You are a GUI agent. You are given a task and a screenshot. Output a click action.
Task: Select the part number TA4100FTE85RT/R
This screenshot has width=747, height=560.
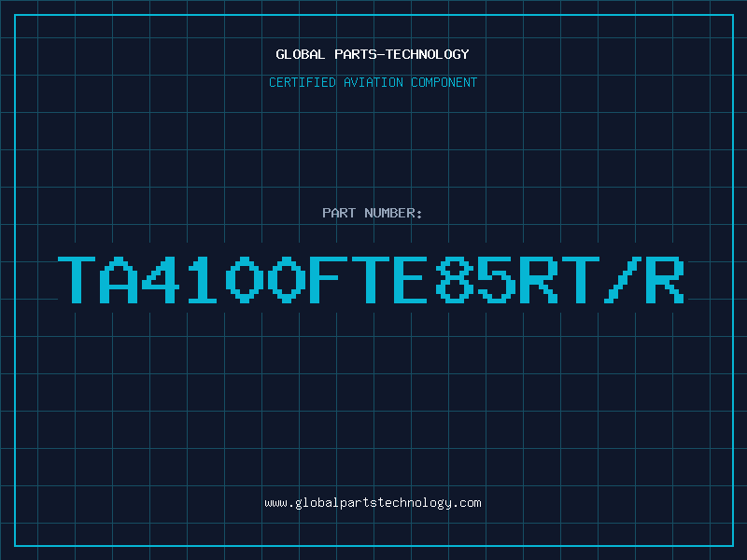point(371,280)
